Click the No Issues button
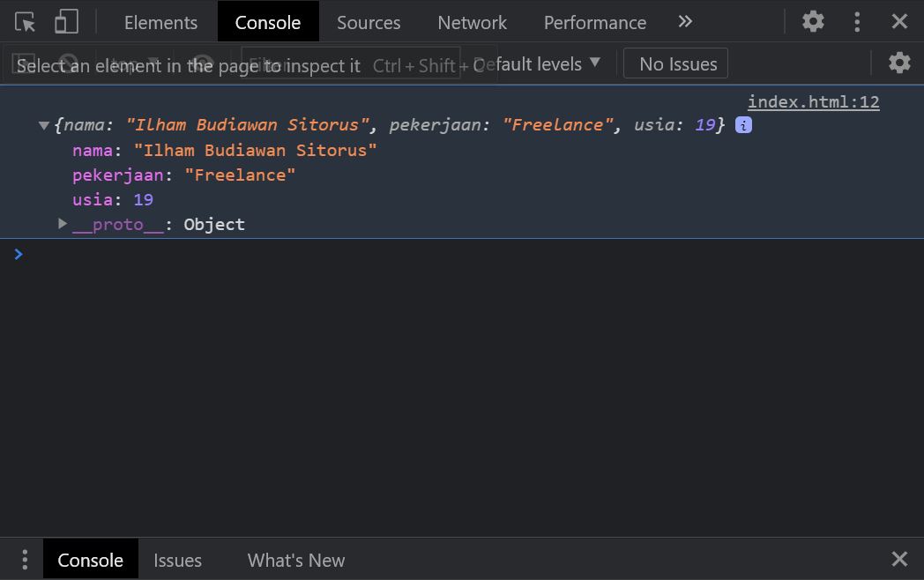The height and width of the screenshot is (580, 924). (675, 63)
